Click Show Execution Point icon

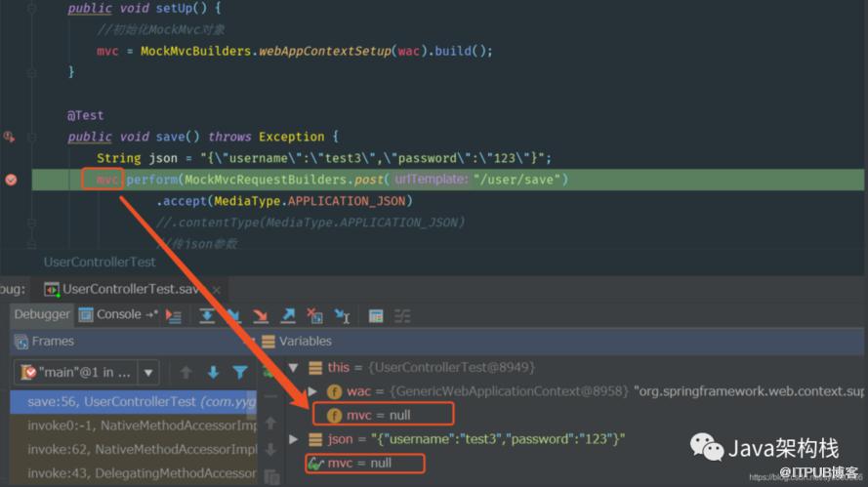coord(174,316)
